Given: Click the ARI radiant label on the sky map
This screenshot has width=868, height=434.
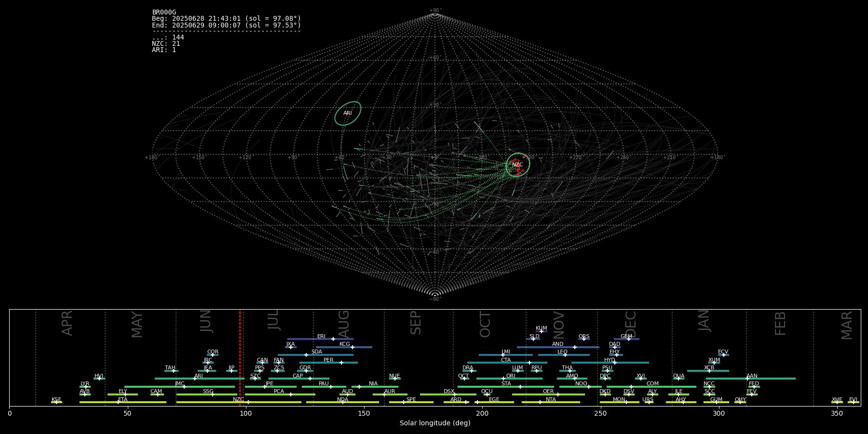Looking at the screenshot, I should click(348, 113).
